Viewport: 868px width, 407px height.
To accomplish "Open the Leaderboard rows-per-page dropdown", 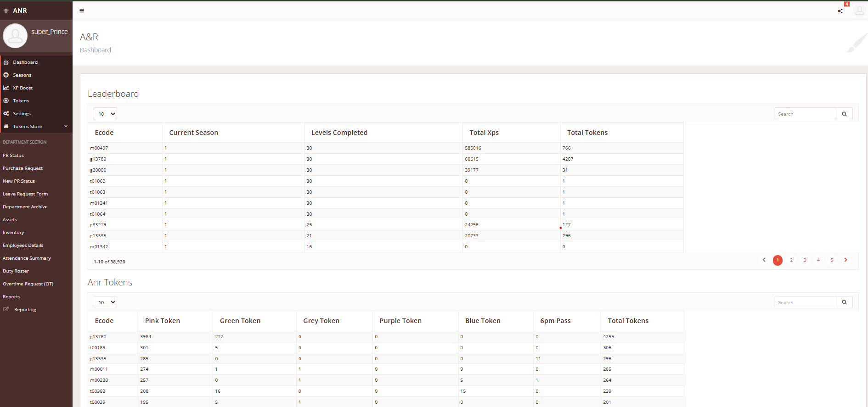I will click(x=105, y=114).
